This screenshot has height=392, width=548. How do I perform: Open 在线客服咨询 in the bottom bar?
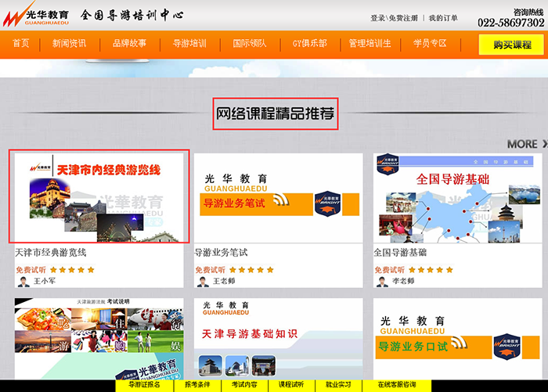coord(397,385)
